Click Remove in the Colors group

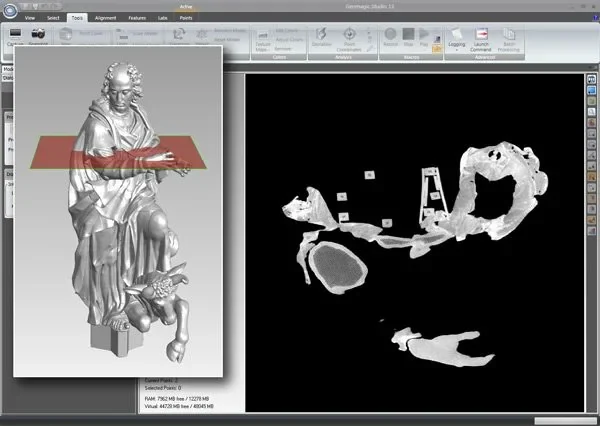[x=283, y=49]
